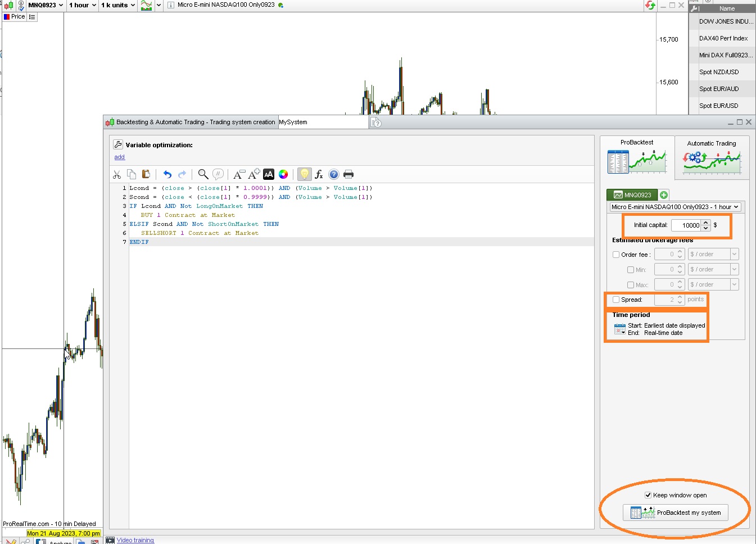The width and height of the screenshot is (756, 544).
Task: Enable the Order fee checkbox
Action: [x=616, y=255]
